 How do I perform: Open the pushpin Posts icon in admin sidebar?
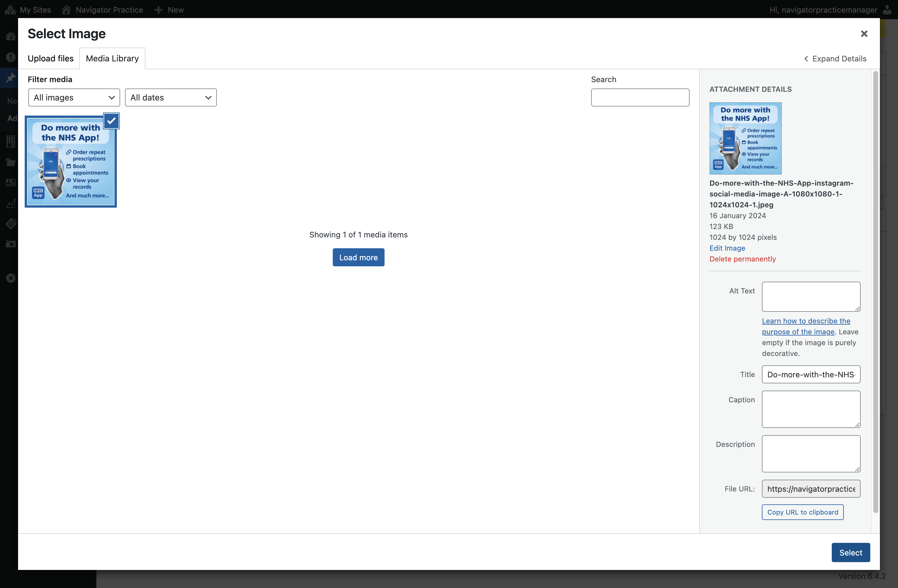11,78
